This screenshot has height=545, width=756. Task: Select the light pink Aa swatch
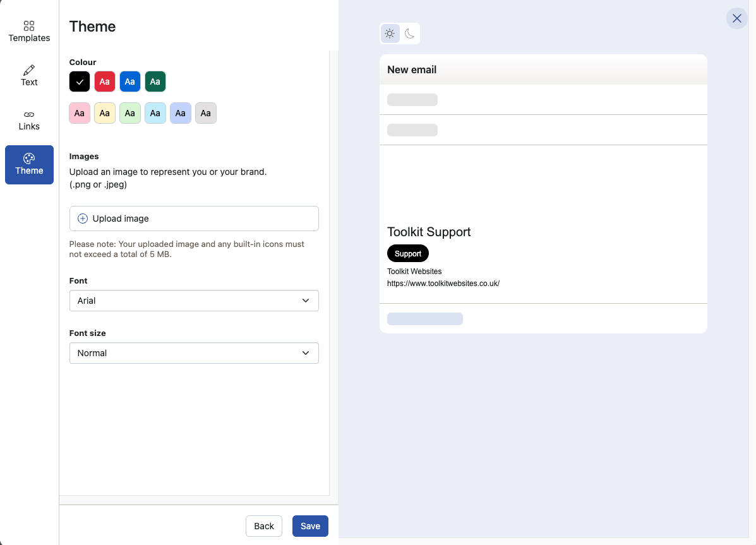point(80,113)
